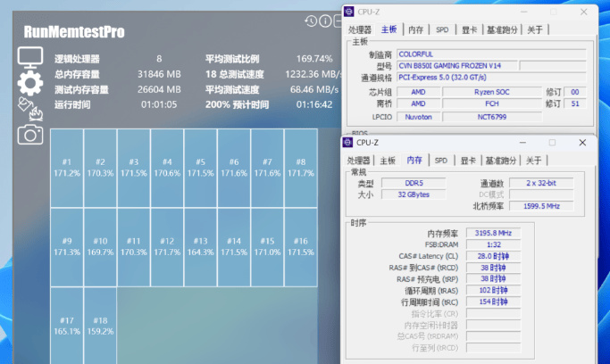
Task: Click the 2 x 32-bit channels field
Action: pyautogui.click(x=541, y=183)
